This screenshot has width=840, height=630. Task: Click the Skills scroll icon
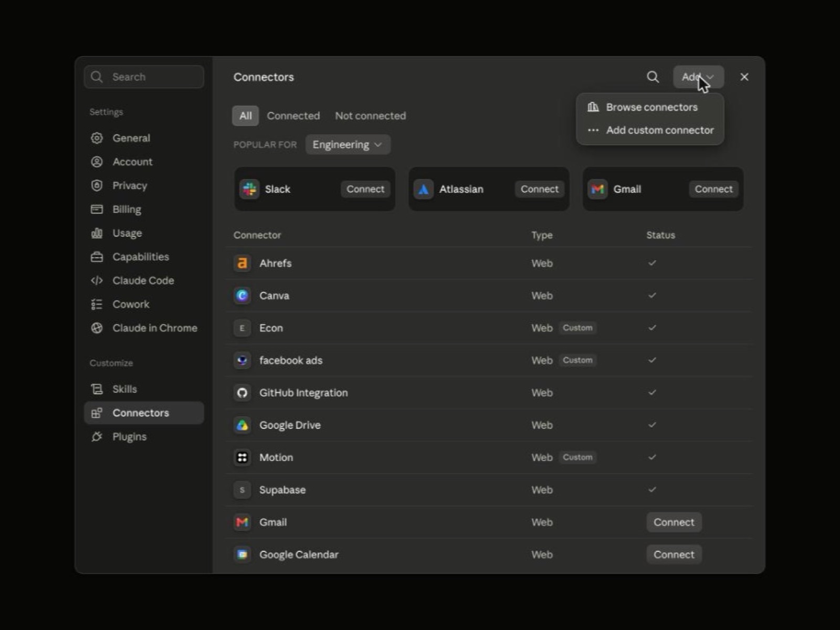[x=97, y=389]
